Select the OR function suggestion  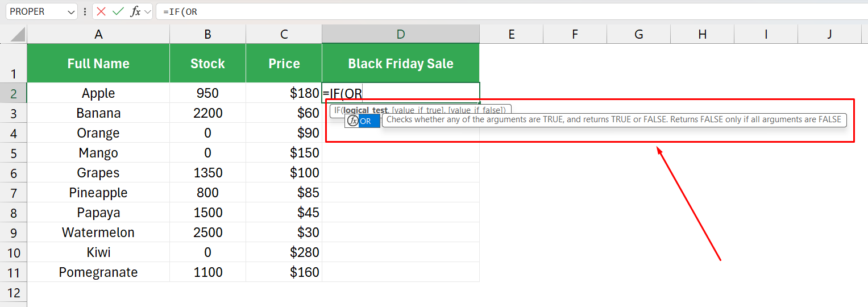coord(363,121)
